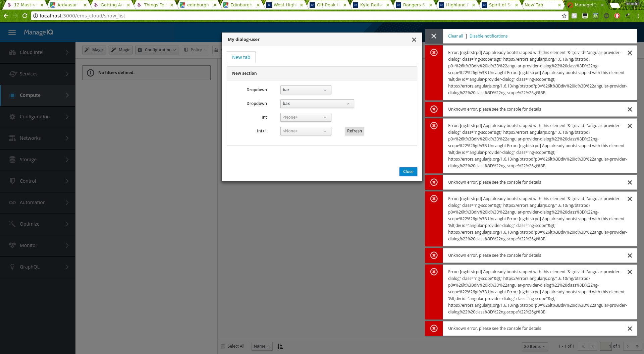Open the hamburger navigation menu
Image resolution: width=644 pixels, height=354 pixels.
(x=12, y=33)
